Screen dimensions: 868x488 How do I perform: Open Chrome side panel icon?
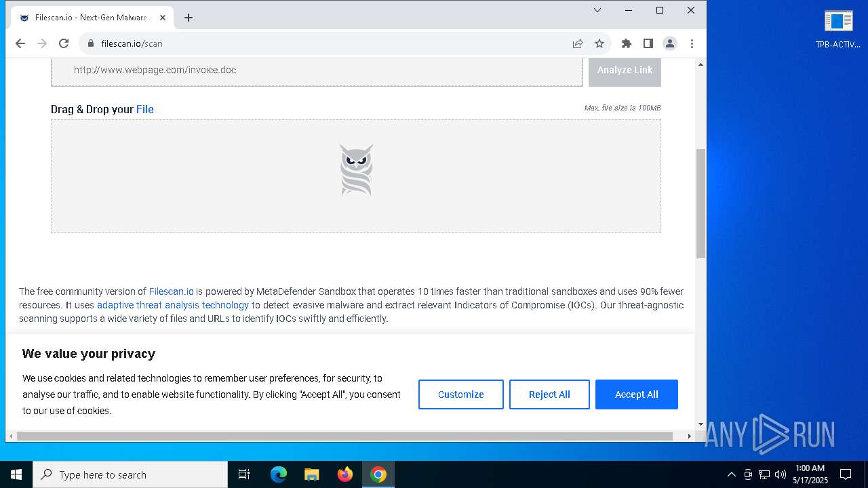click(648, 43)
